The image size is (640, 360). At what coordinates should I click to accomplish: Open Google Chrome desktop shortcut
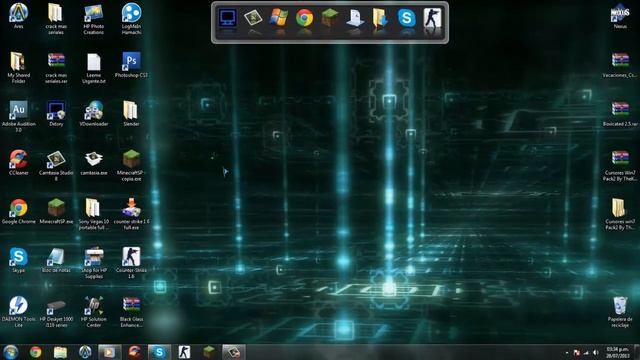pyautogui.click(x=18, y=211)
